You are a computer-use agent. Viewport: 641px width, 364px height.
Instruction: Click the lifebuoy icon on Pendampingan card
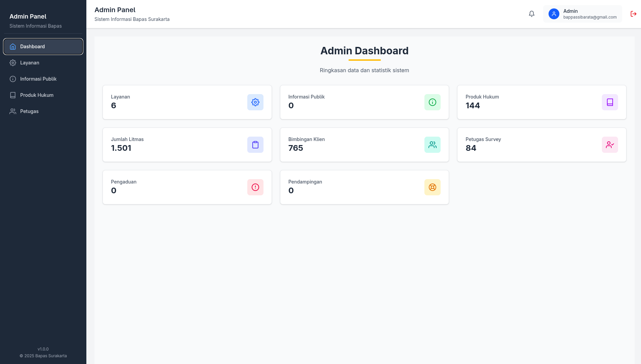(433, 187)
